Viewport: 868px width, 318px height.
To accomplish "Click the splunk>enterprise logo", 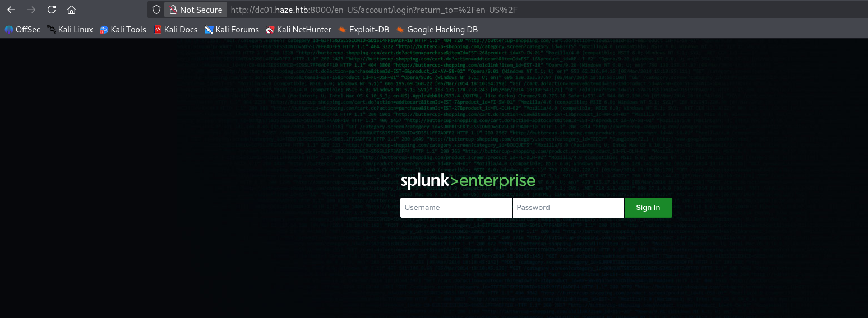I will click(468, 181).
